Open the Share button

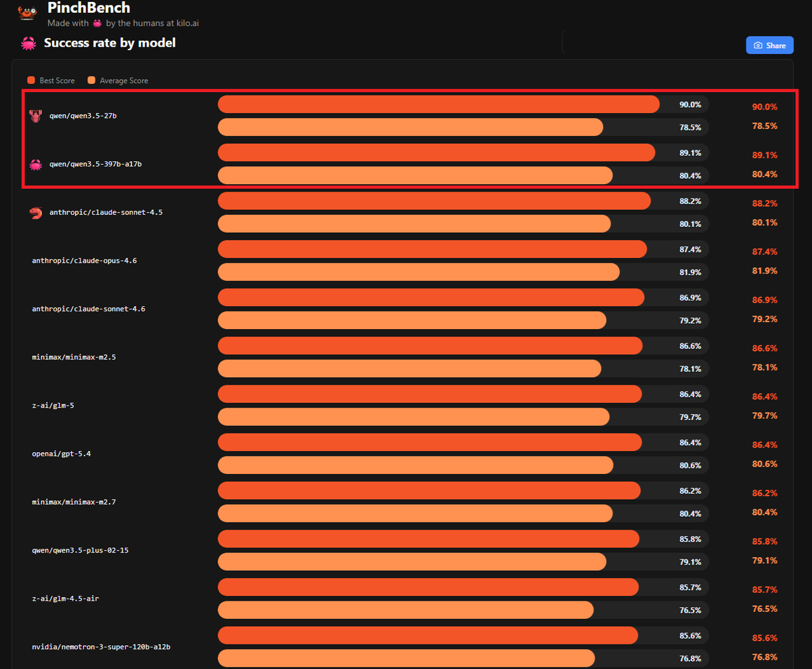pos(769,45)
